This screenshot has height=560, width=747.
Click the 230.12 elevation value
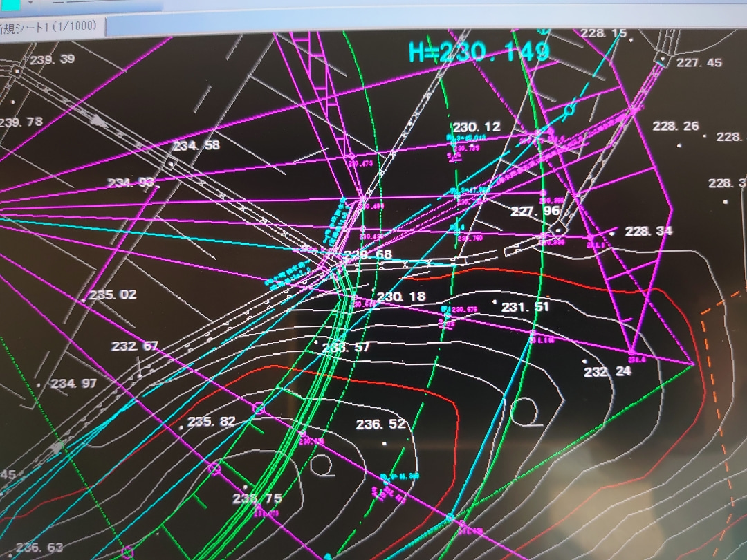pos(477,127)
